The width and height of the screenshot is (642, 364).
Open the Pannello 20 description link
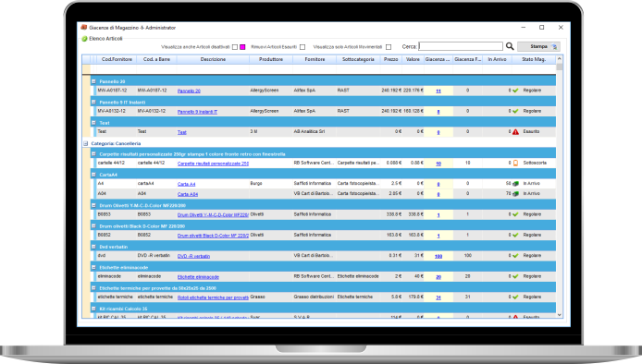coord(189,91)
